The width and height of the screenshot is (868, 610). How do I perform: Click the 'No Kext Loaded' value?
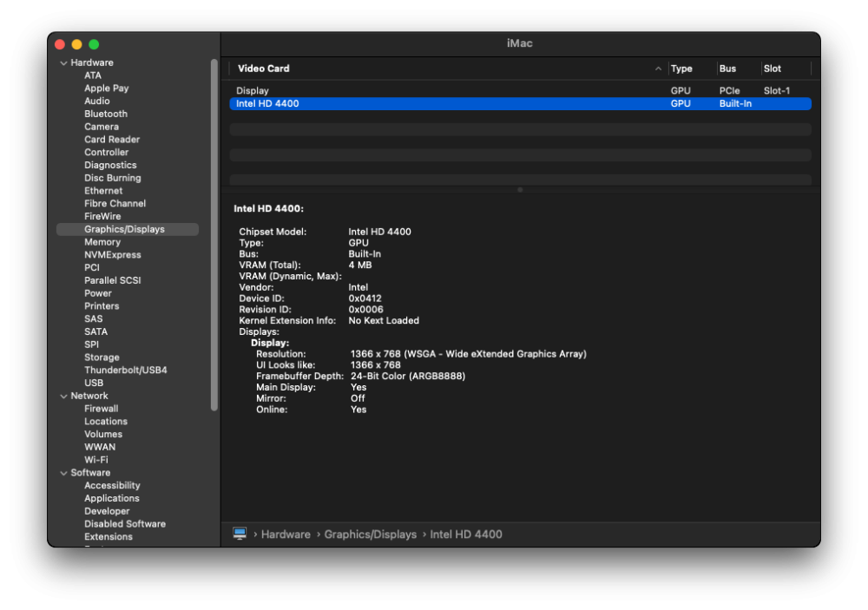pos(384,320)
